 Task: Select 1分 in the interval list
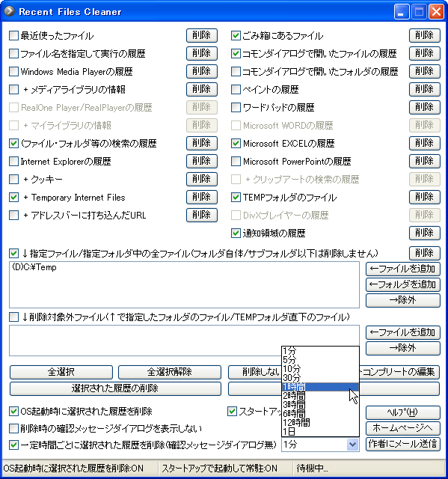(320, 351)
